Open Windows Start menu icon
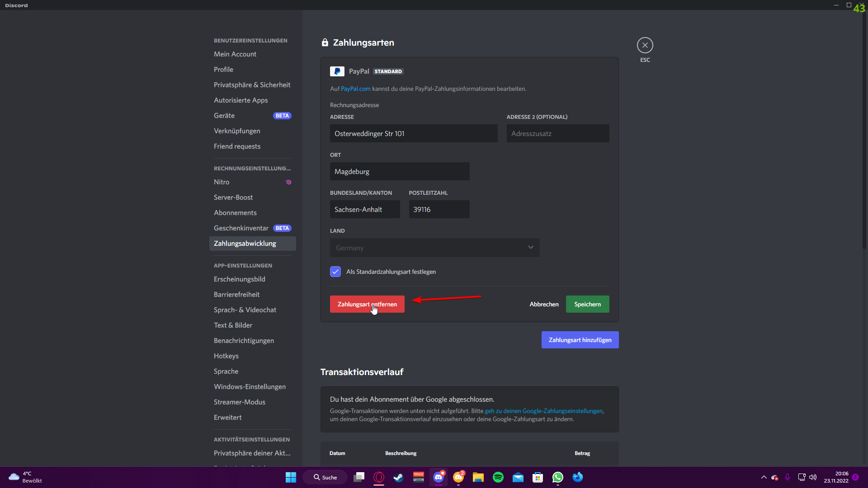 pos(291,477)
